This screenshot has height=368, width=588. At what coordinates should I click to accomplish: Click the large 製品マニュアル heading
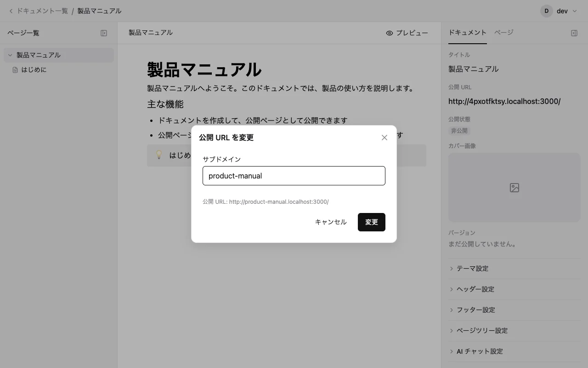click(204, 69)
